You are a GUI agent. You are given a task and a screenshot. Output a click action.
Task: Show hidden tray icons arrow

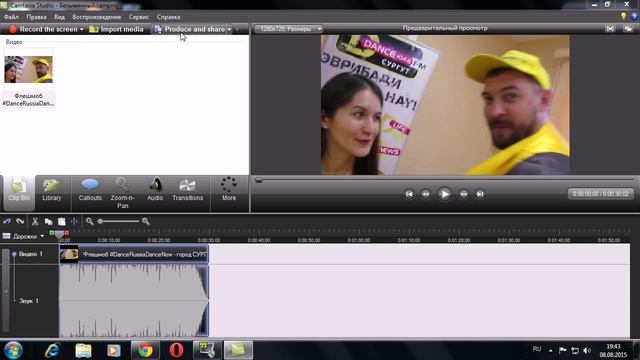(551, 350)
